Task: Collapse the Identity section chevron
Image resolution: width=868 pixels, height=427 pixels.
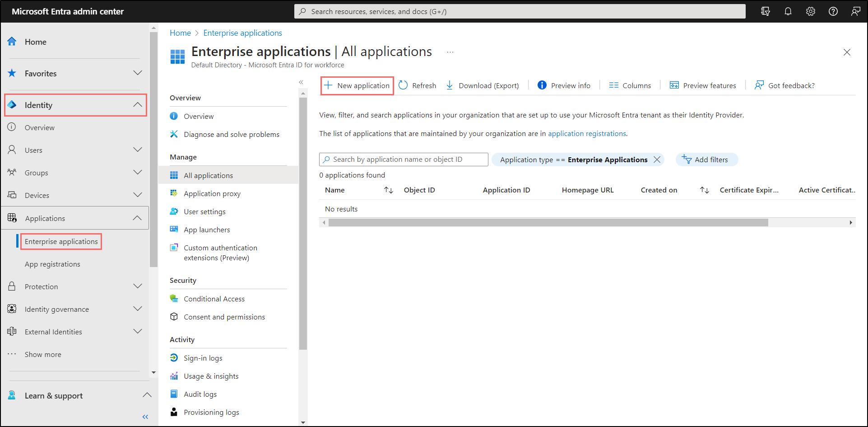Action: click(x=138, y=105)
